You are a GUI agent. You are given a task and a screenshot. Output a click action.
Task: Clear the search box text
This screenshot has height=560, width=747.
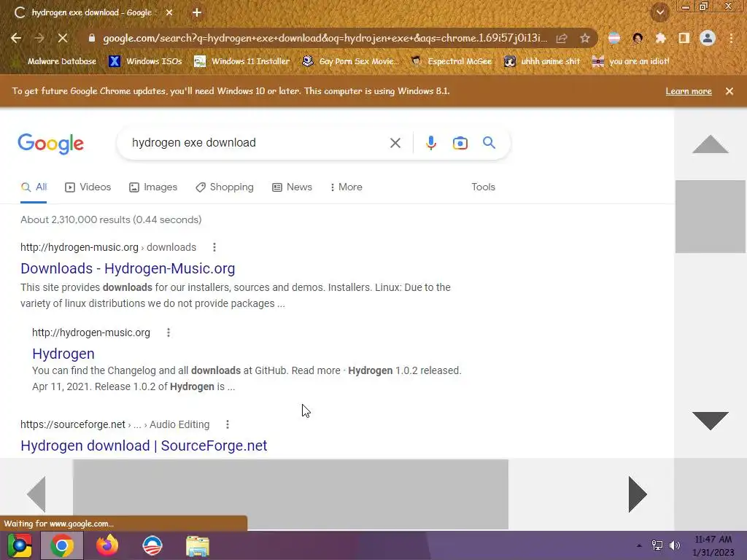click(395, 143)
